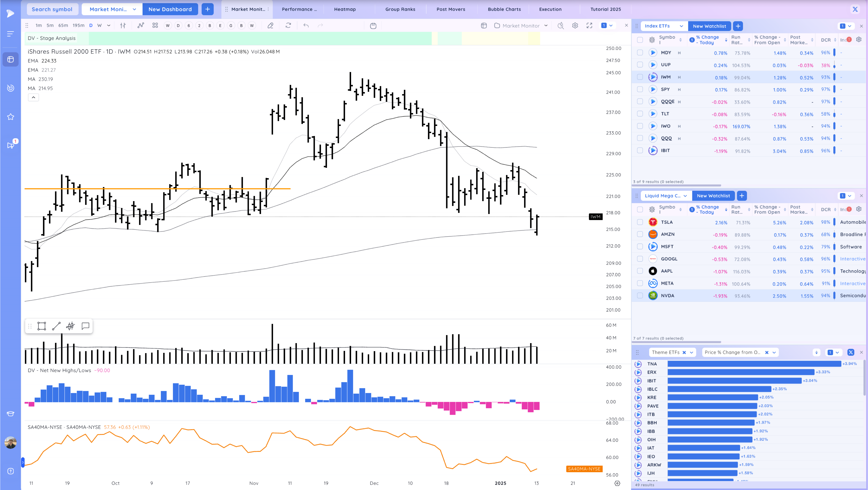
Task: Click the New Dashboard button
Action: (x=170, y=9)
